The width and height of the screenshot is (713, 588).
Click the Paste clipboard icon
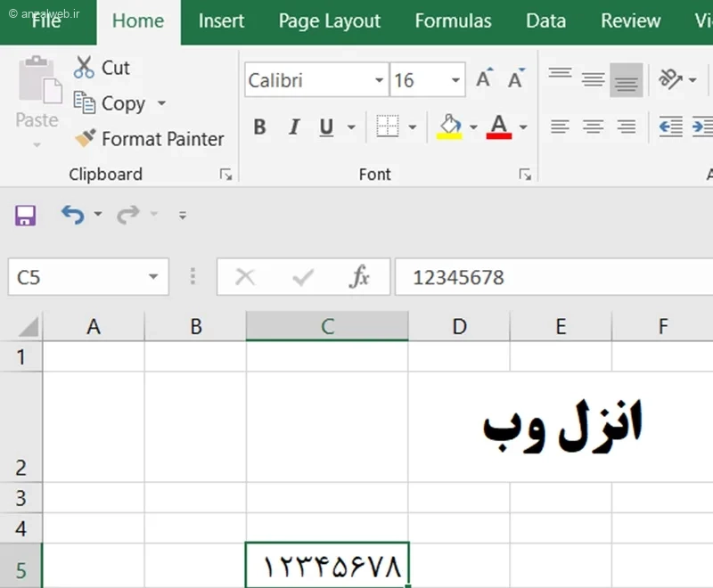click(x=40, y=80)
